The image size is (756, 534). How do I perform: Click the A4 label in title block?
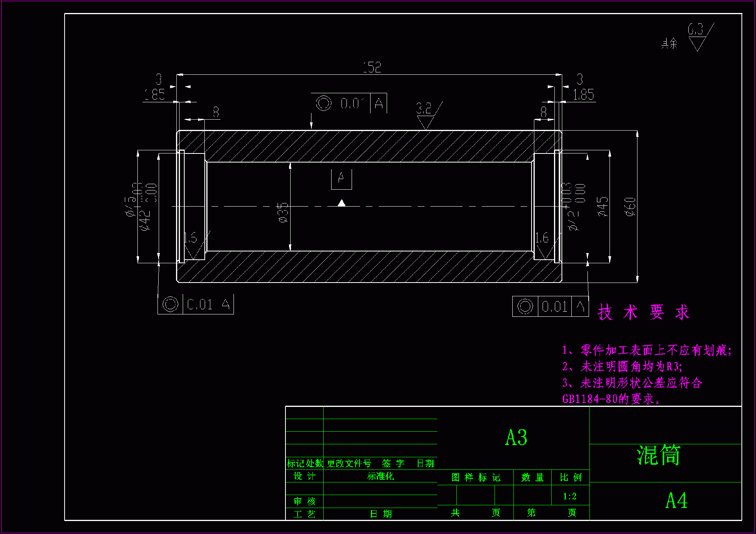[676, 501]
